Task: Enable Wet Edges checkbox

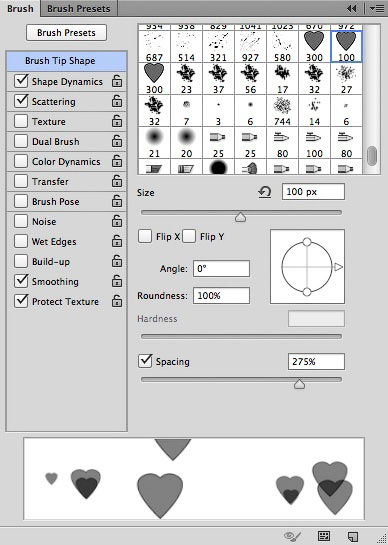Action: (x=21, y=241)
